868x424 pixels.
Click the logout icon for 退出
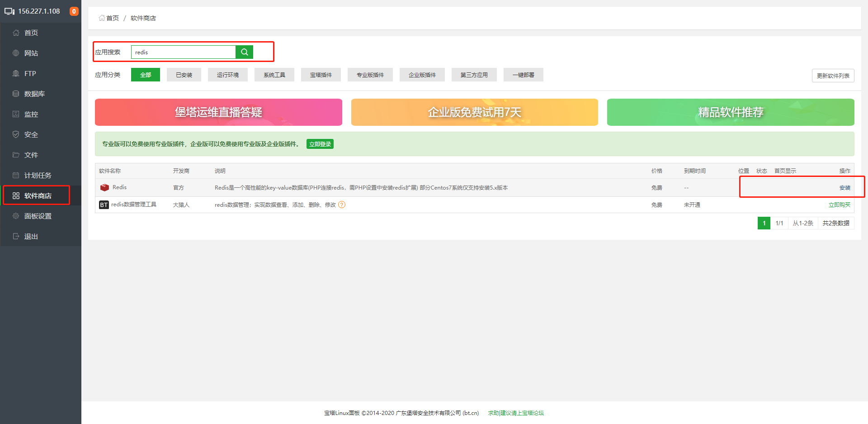[x=16, y=236]
